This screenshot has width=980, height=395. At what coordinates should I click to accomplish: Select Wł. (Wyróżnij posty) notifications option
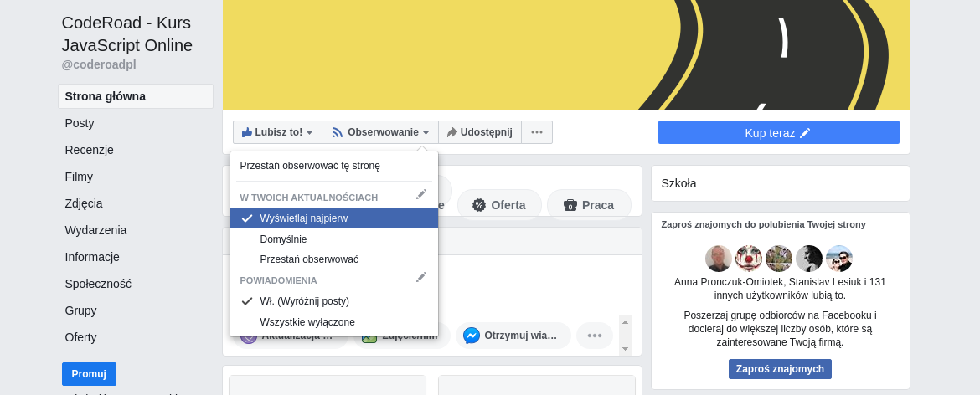click(x=333, y=301)
